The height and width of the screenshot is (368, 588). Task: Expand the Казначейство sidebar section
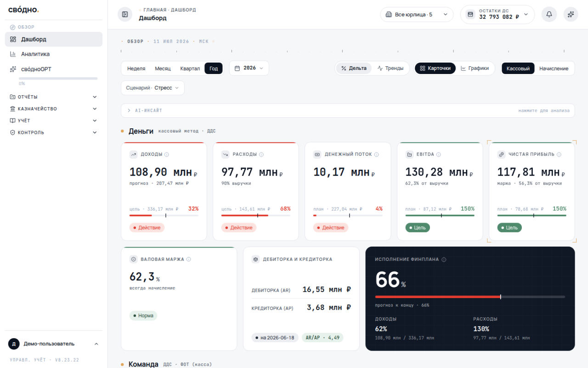[x=54, y=109]
